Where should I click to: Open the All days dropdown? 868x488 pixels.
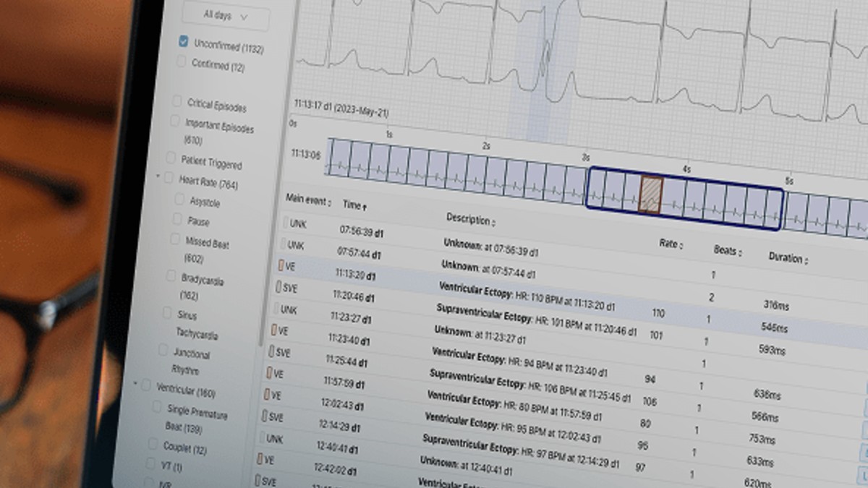226,16
